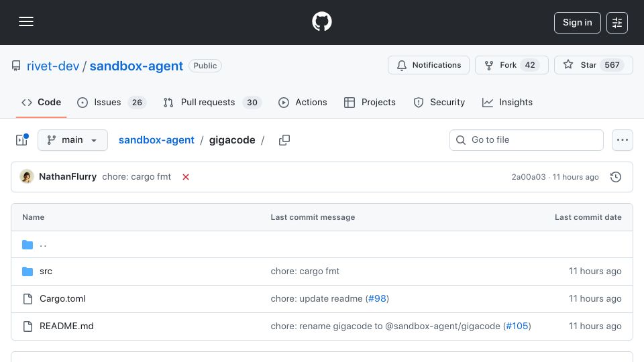Switch to the Issues tab
Screen dimensions: 644x362
coord(111,102)
